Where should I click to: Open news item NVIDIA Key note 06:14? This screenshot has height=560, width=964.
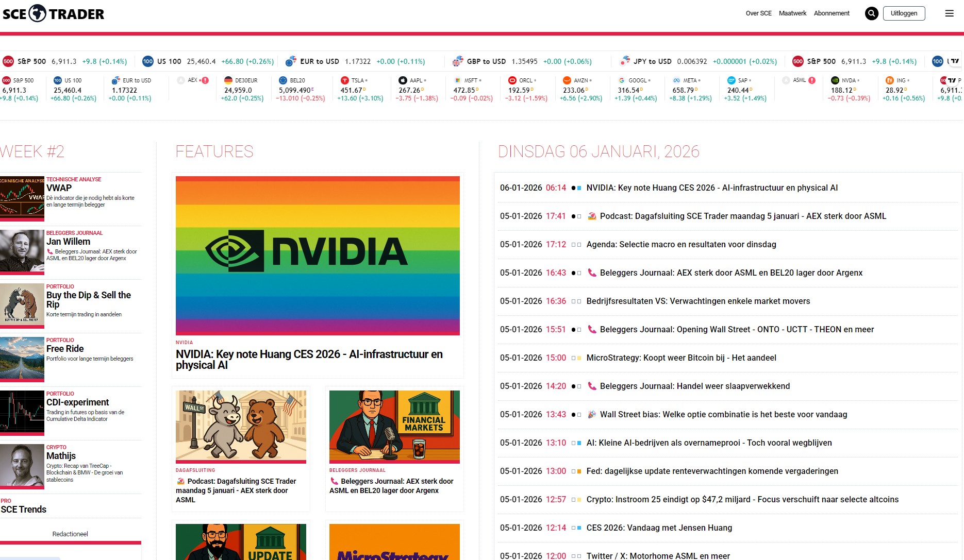[712, 188]
